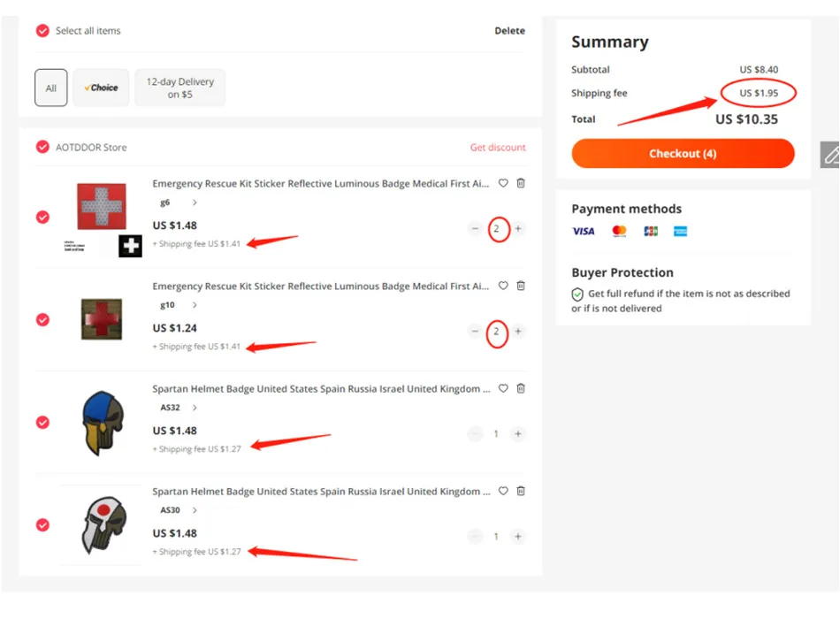Increase quantity of g6 rescue sticker

pyautogui.click(x=518, y=229)
